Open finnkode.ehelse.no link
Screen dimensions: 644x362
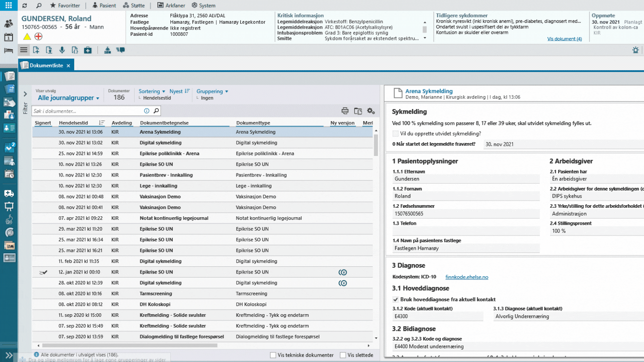(x=466, y=277)
